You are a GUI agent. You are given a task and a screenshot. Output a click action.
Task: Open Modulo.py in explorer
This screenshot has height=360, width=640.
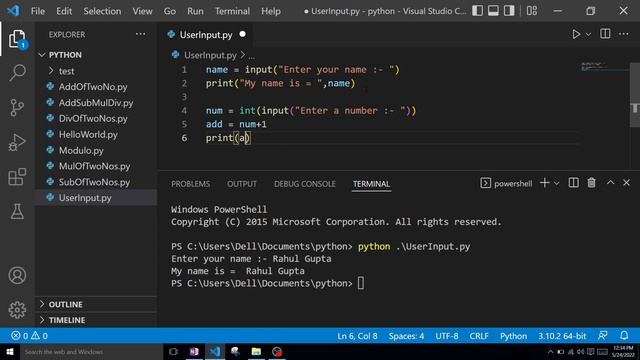(81, 150)
